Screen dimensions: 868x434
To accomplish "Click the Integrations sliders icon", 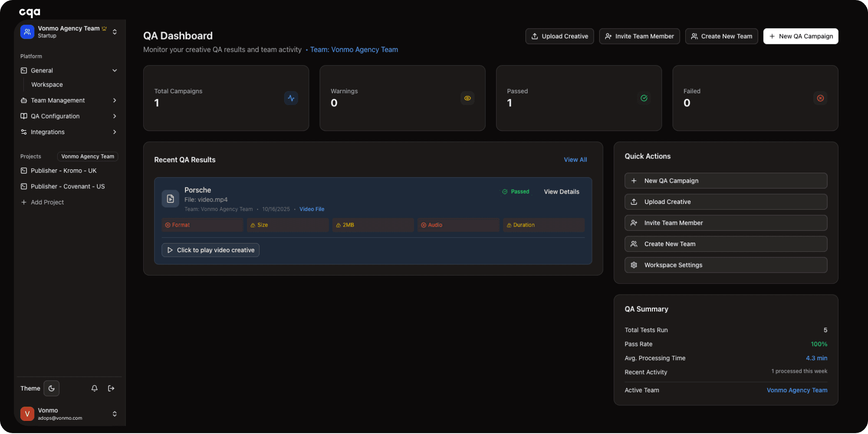I will pyautogui.click(x=24, y=132).
